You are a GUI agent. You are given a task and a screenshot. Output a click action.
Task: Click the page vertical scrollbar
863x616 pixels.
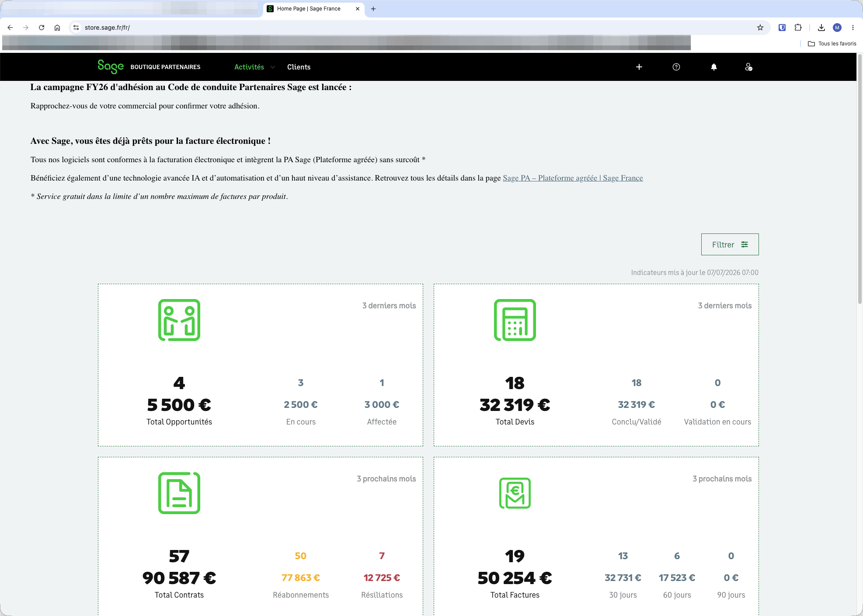click(x=860, y=179)
